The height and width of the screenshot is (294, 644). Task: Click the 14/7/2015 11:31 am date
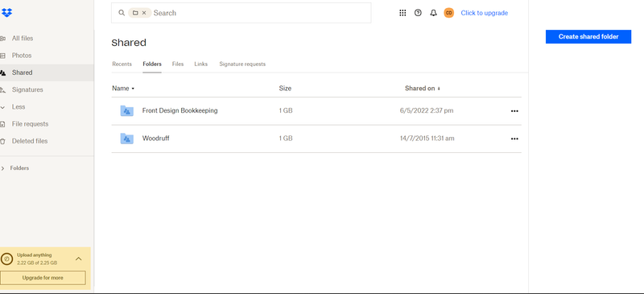[x=427, y=139]
